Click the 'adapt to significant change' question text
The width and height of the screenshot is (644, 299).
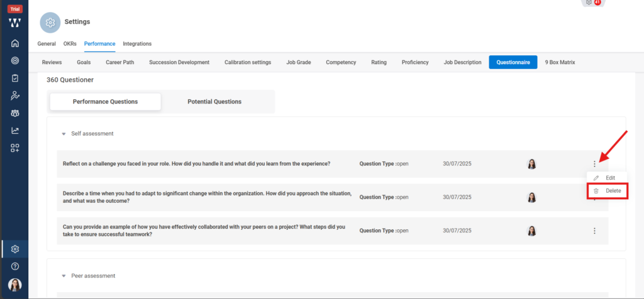(x=207, y=197)
